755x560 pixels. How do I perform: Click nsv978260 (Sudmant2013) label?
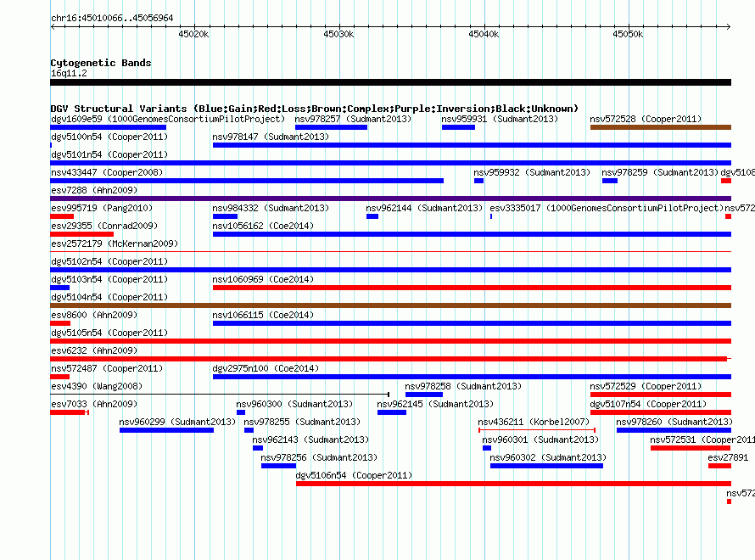point(674,422)
